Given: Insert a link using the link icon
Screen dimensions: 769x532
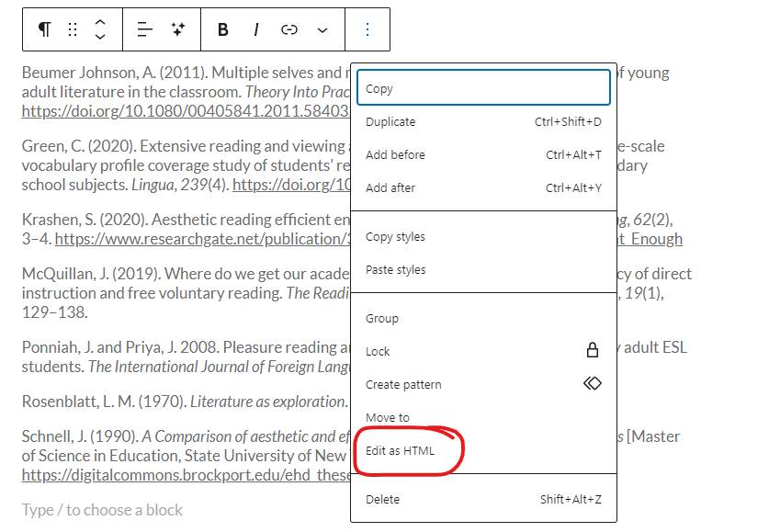Looking at the screenshot, I should click(x=289, y=29).
